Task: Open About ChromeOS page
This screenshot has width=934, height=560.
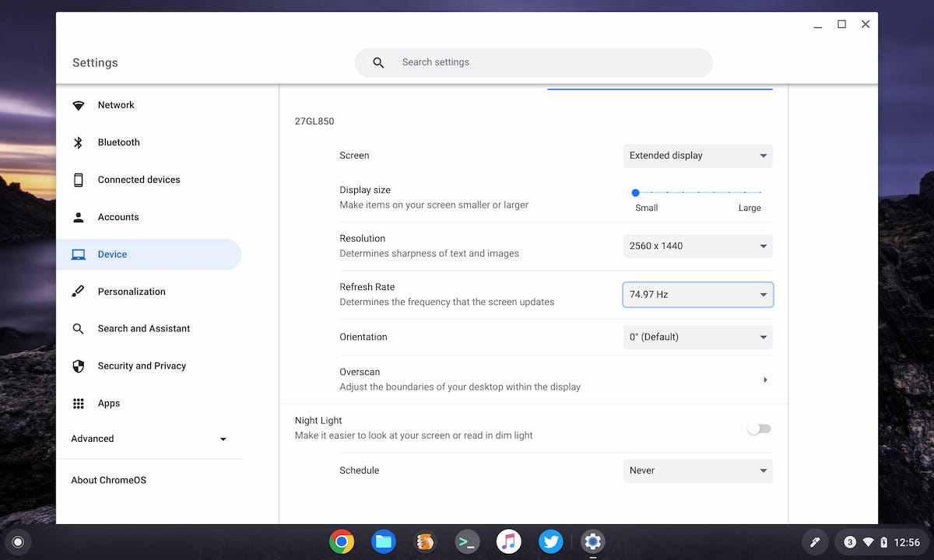Action: tap(149, 480)
